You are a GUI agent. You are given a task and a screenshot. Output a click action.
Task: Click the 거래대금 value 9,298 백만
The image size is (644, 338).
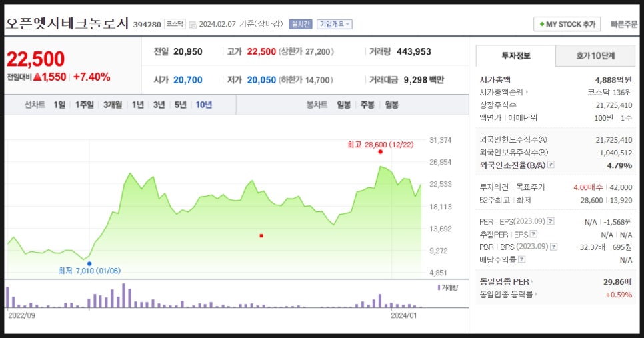pyautogui.click(x=424, y=80)
